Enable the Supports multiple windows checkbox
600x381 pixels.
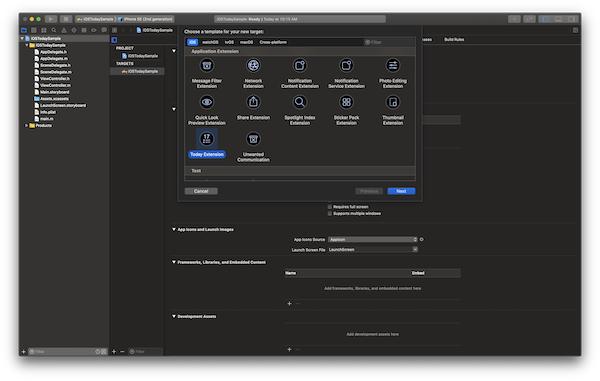[x=329, y=213]
